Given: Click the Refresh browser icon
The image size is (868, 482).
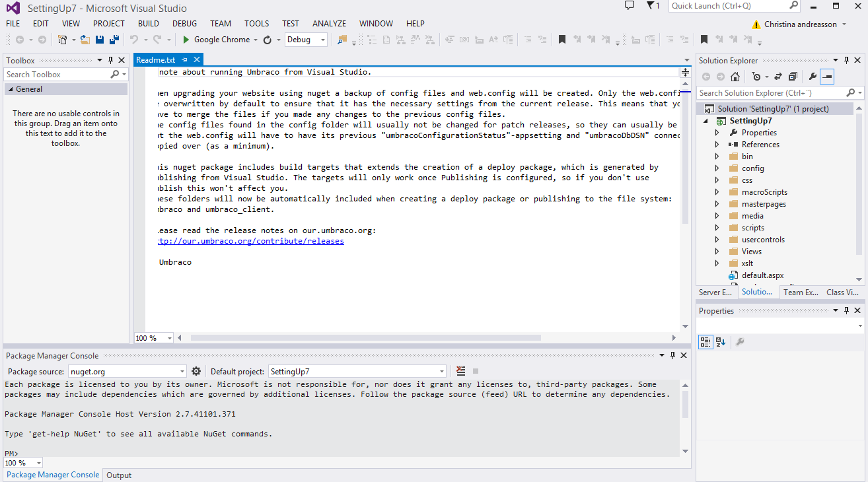Looking at the screenshot, I should pos(268,40).
